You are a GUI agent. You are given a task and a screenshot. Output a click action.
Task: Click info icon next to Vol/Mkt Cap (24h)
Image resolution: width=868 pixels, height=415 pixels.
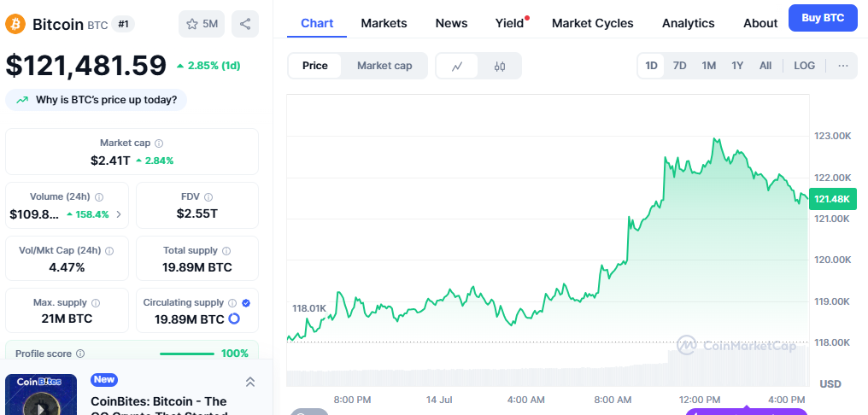coord(109,251)
